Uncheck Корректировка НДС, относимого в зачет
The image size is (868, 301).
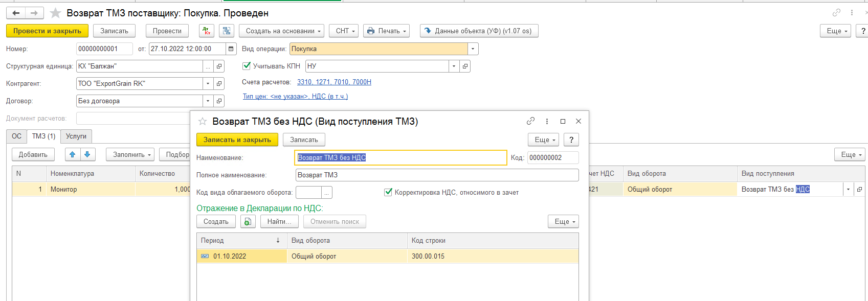388,192
